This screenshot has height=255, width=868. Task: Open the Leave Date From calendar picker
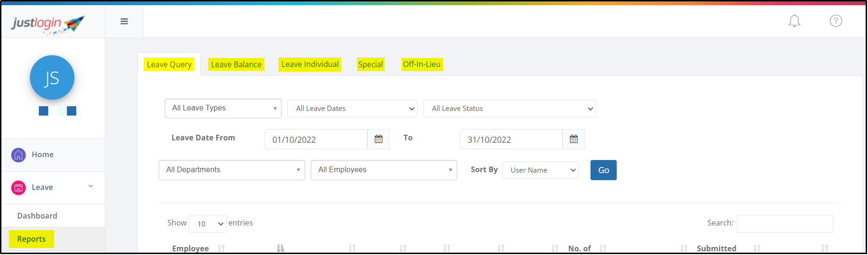[x=379, y=139]
